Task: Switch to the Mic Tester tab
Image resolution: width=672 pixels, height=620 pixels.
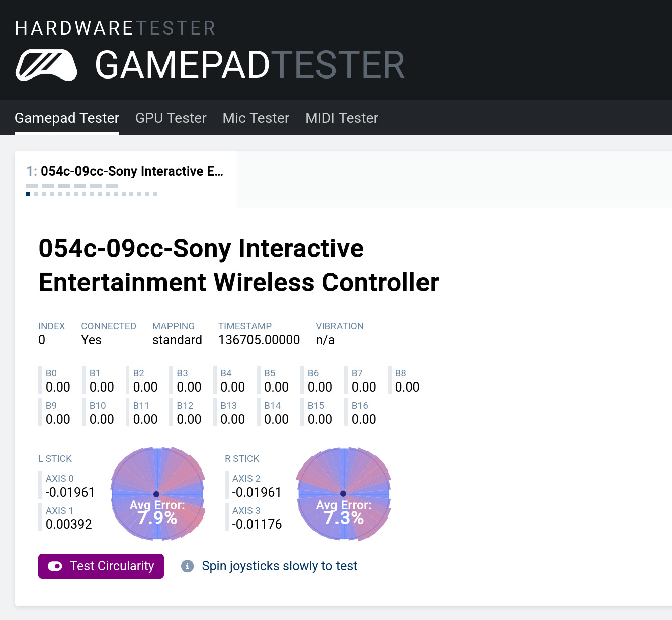Action: [256, 118]
